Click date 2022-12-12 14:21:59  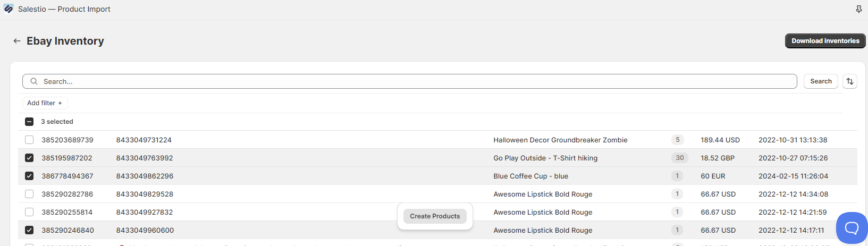pyautogui.click(x=793, y=212)
